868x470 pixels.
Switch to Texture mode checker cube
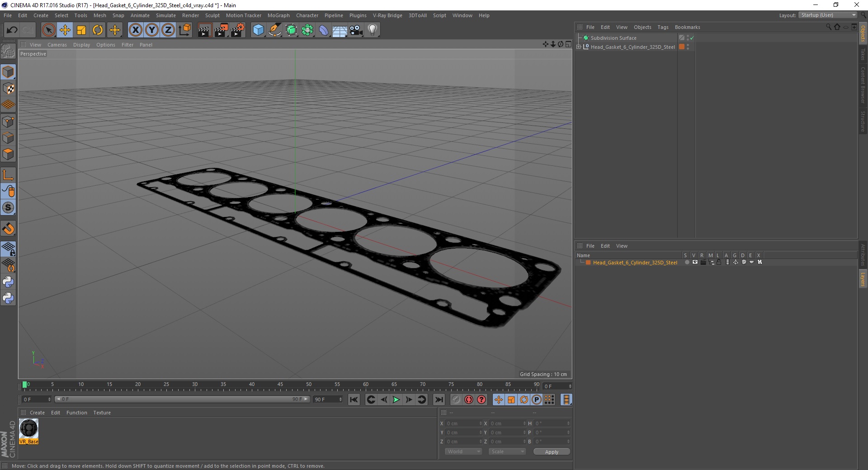tap(8, 89)
